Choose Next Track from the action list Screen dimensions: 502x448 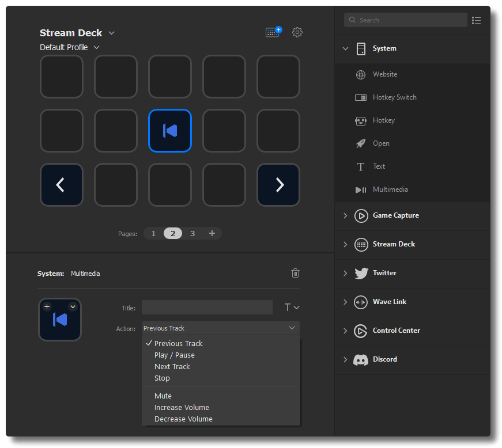(221, 366)
